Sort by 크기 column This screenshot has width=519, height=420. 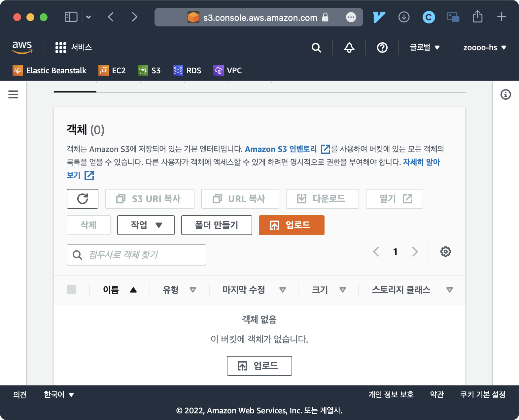(329, 290)
